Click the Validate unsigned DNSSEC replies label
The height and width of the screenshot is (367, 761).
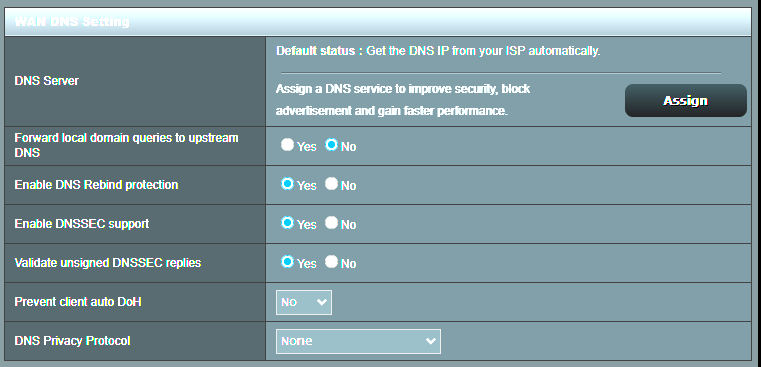coord(108,263)
